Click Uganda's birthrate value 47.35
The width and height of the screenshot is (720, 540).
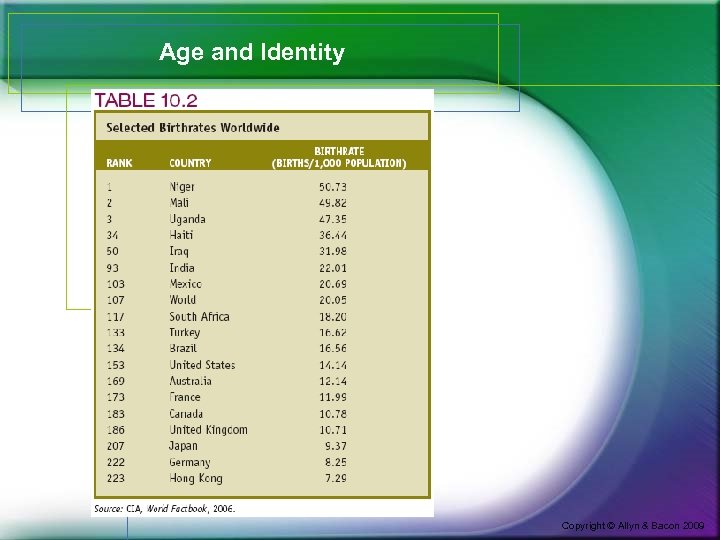click(333, 219)
